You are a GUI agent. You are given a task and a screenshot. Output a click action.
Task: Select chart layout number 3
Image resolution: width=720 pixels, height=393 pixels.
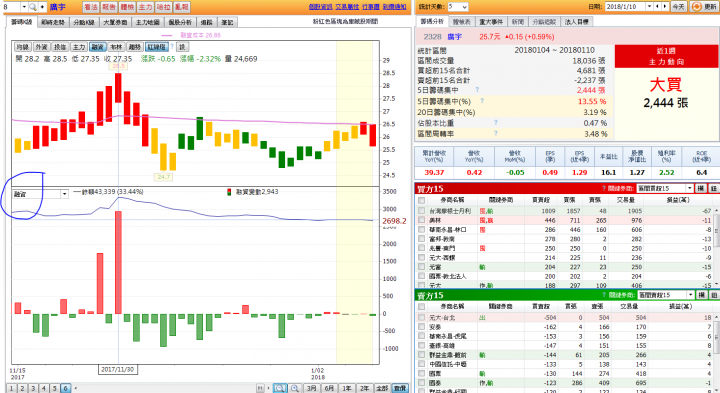(33, 388)
